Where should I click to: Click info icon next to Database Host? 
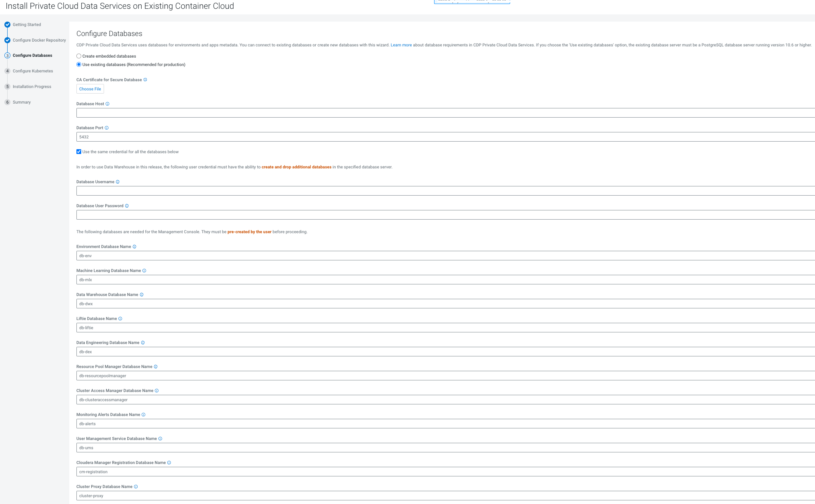pos(107,104)
